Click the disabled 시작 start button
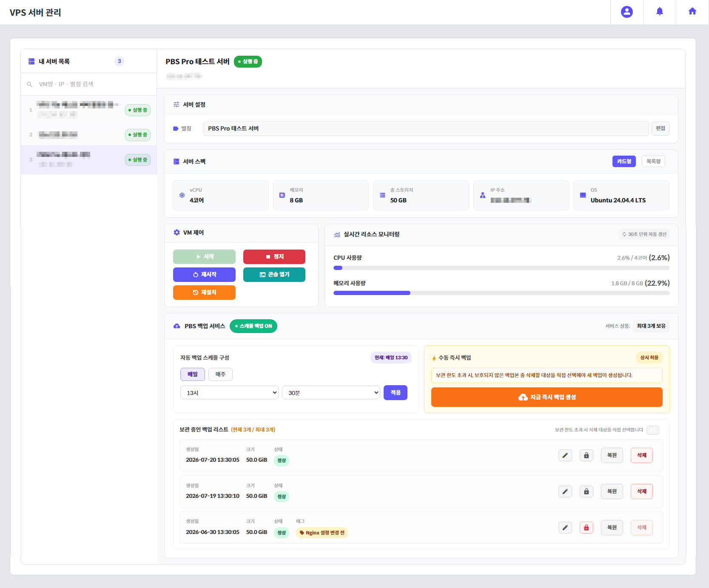This screenshot has width=709, height=588. pyautogui.click(x=204, y=257)
